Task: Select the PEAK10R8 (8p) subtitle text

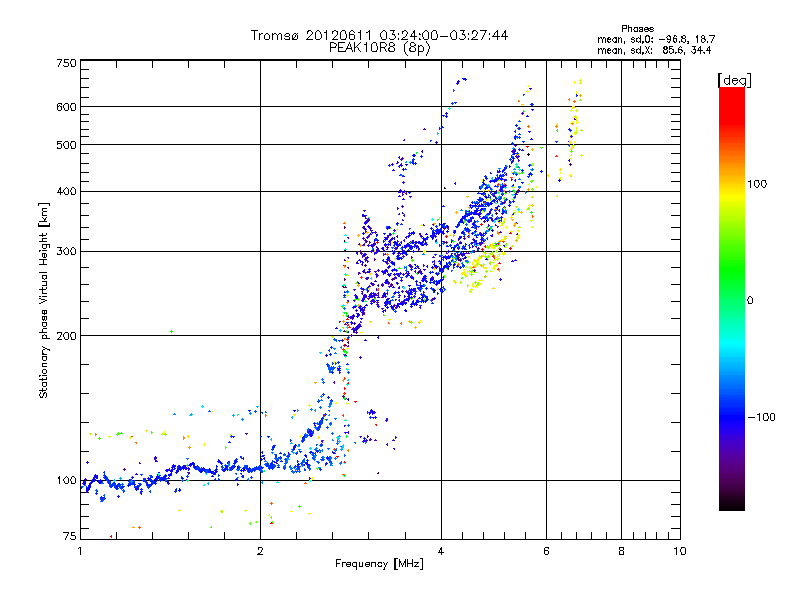Action: 379,47
